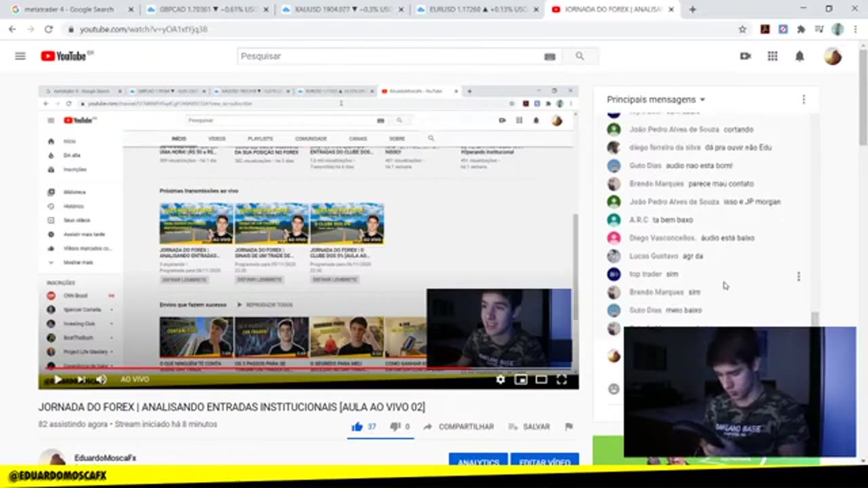Play the live stream video
The height and width of the screenshot is (488, 868).
pyautogui.click(x=58, y=380)
